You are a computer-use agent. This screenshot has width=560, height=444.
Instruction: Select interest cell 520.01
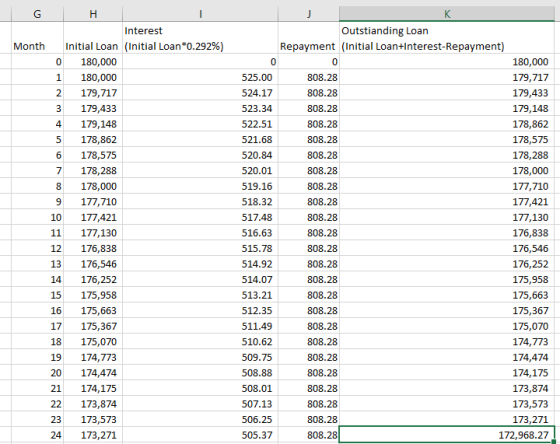click(200, 170)
